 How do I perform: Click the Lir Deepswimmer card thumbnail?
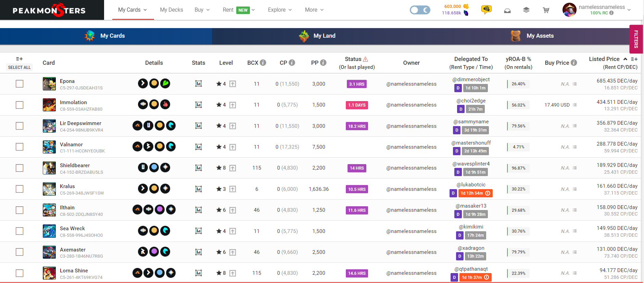[49, 126]
